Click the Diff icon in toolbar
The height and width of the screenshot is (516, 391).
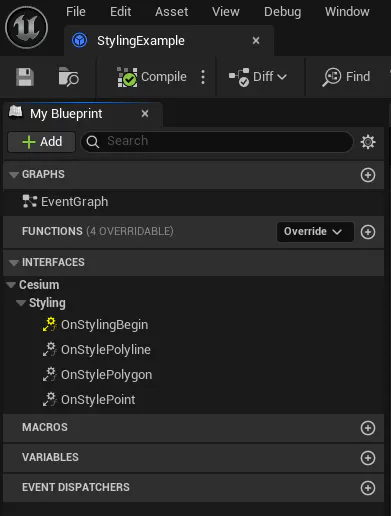[x=239, y=77]
